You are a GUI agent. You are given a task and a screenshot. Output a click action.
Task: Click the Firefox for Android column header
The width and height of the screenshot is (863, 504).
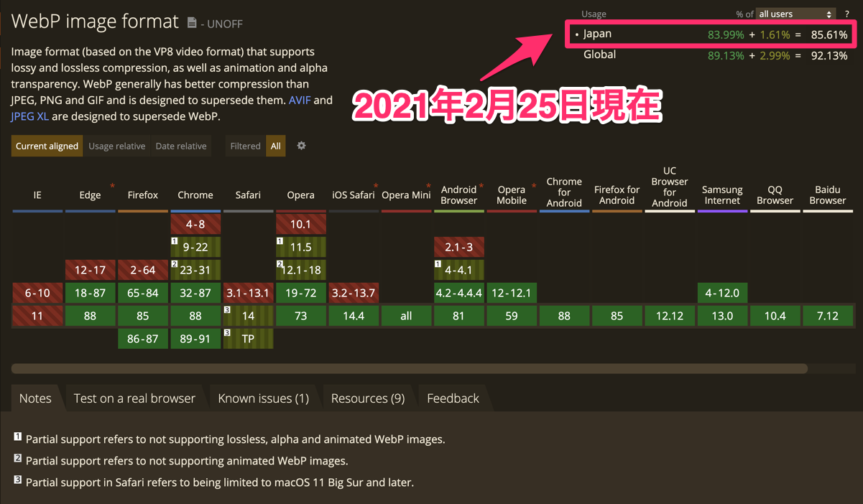click(x=617, y=195)
